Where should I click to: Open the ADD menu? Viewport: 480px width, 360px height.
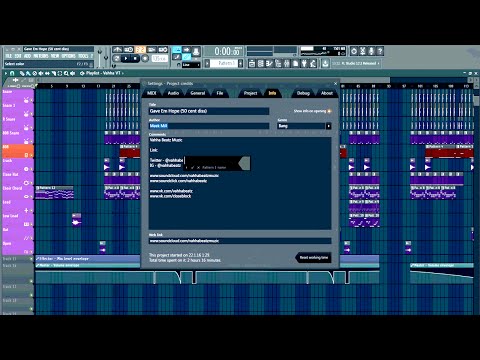tap(27, 56)
